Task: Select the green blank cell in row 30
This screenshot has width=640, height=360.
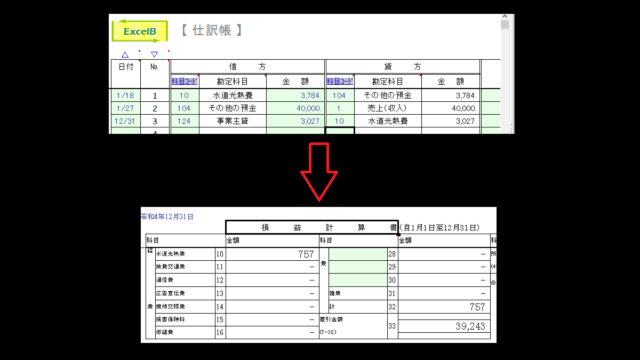Action: coord(358,280)
